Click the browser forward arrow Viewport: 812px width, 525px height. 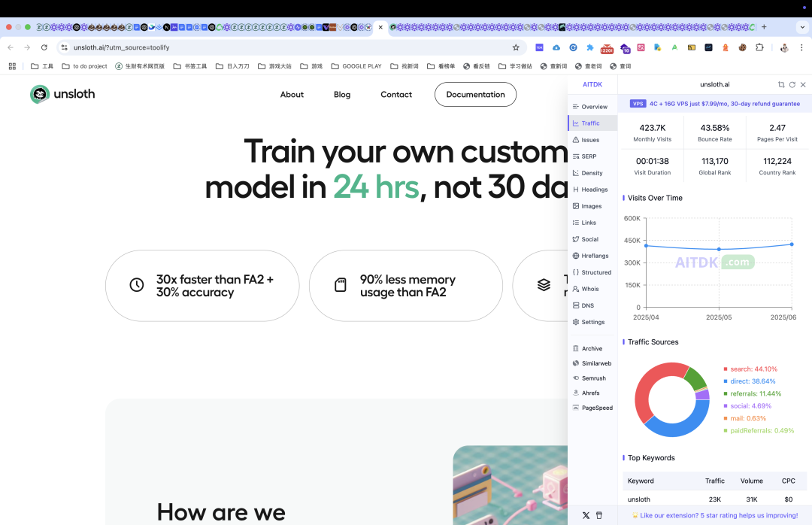point(27,47)
